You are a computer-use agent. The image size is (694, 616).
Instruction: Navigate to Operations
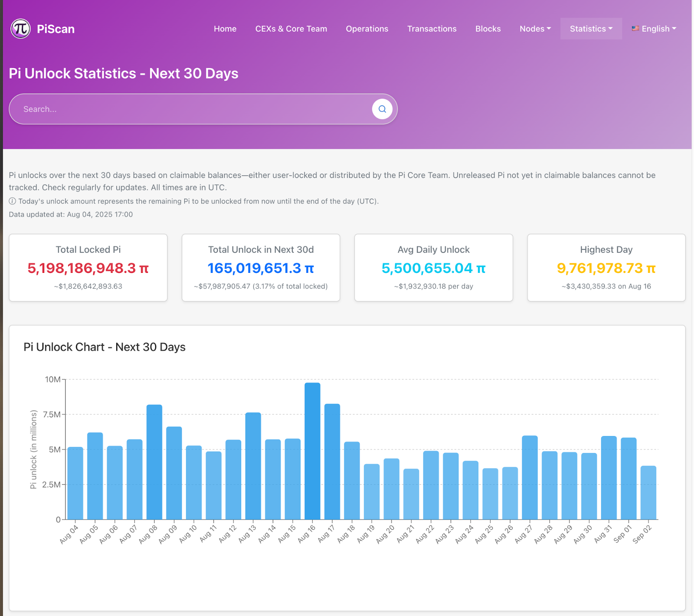[x=367, y=29]
